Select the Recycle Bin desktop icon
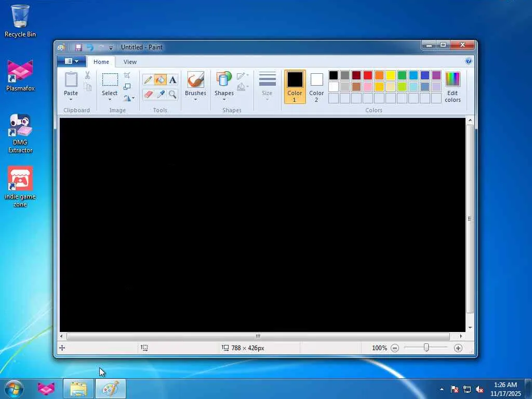532x399 pixels. [20, 21]
